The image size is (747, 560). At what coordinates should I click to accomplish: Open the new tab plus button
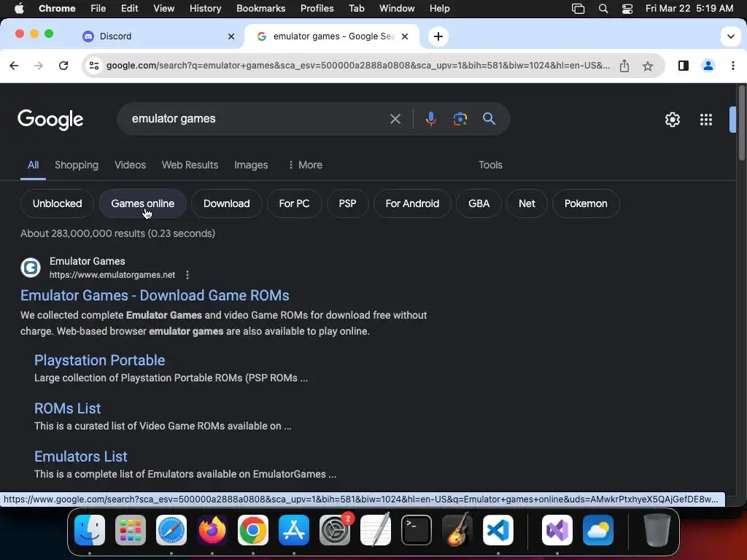[438, 36]
